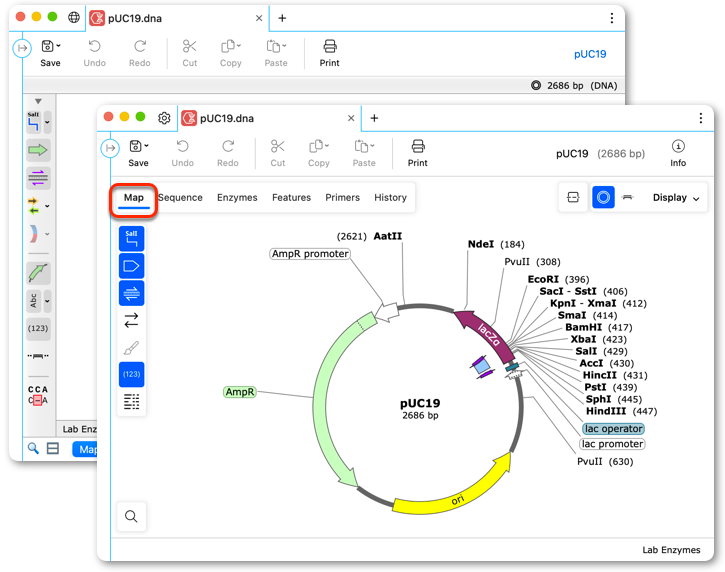Click globe icon in back window title bar

74,17
